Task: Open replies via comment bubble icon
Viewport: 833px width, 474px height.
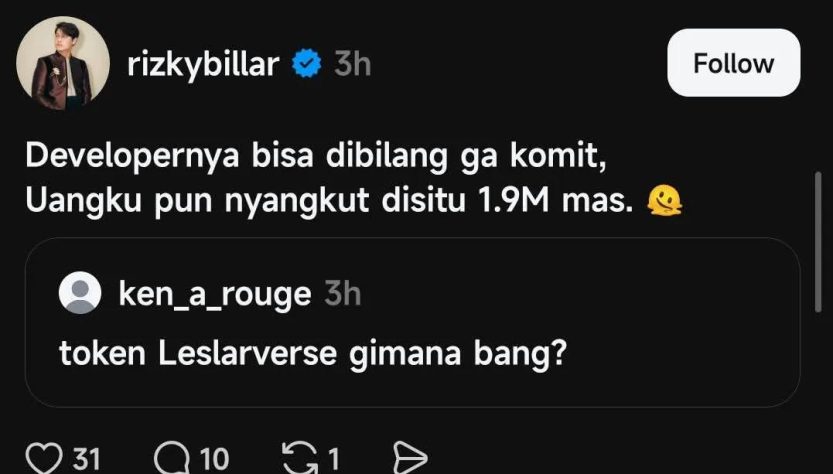Action: point(172,459)
